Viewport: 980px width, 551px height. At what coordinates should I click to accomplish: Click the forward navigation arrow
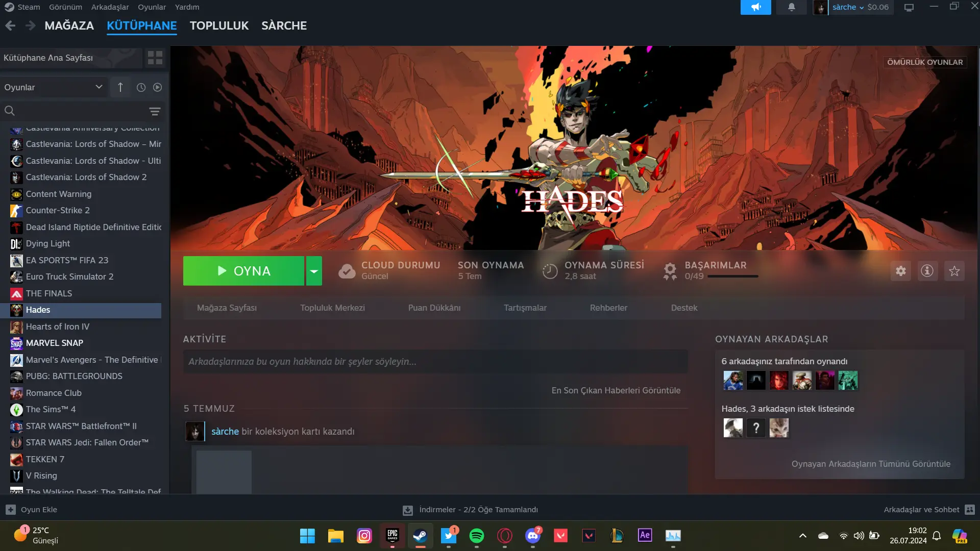(31, 26)
